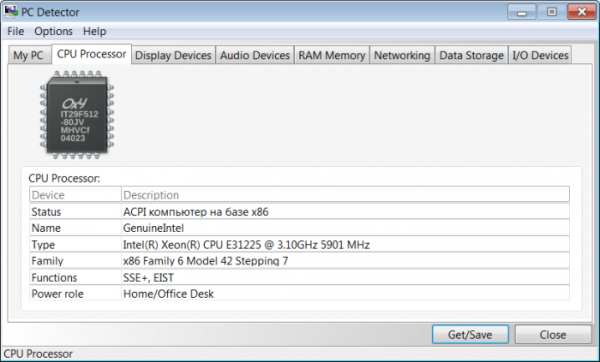Switch to the RAM Memory tab

(x=332, y=55)
